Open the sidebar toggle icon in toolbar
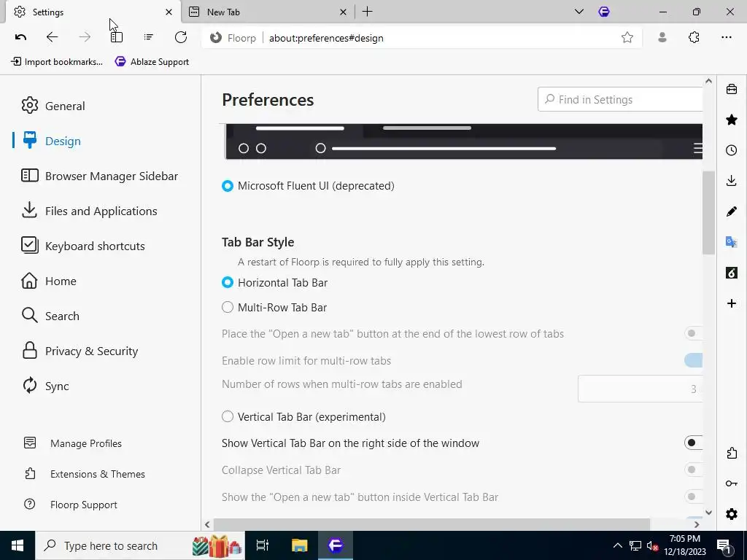 pyautogui.click(x=117, y=37)
